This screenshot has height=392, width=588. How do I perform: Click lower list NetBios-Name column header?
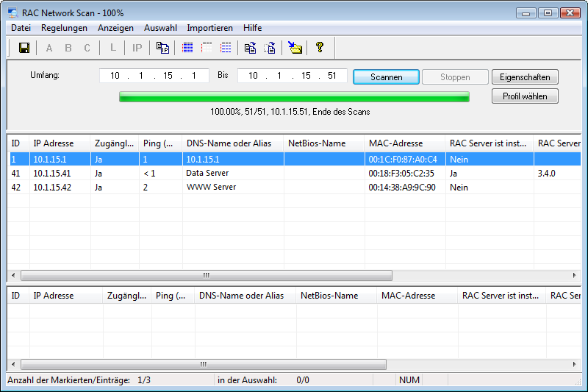pos(337,296)
